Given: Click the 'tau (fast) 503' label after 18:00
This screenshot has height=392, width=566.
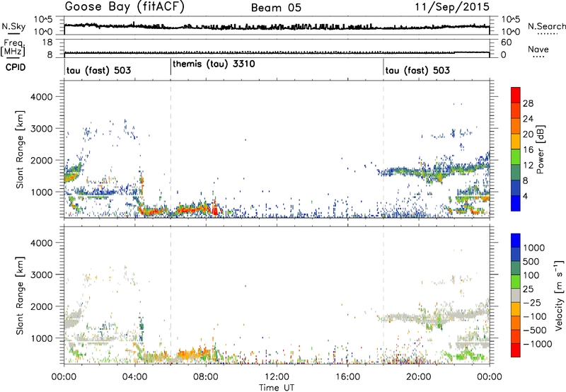Looking at the screenshot, I should (417, 70).
